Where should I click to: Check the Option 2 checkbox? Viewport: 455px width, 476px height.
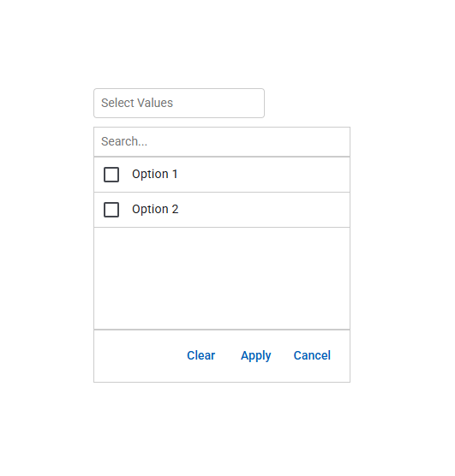[x=111, y=210]
